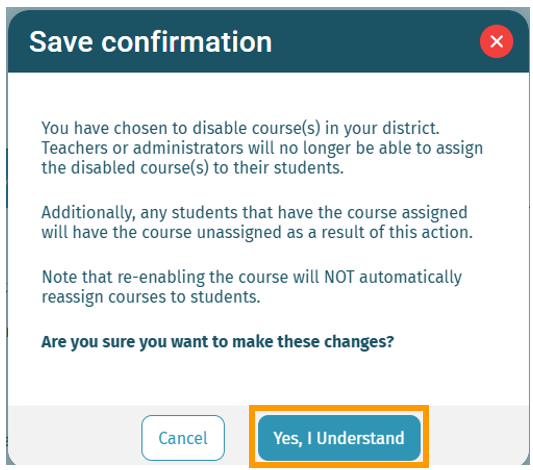Screen dimensions: 533x470
Task: Dismiss the course disable warning via Cancel
Action: pos(183,438)
